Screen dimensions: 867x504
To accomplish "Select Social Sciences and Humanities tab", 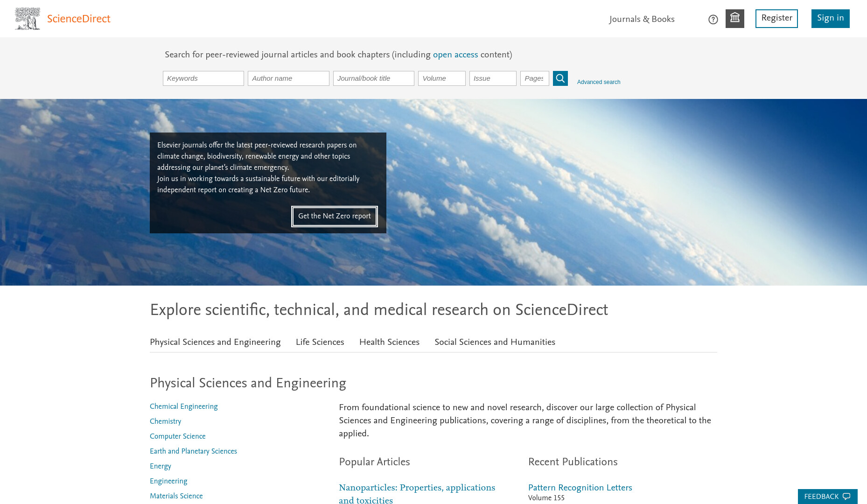I will tap(495, 342).
